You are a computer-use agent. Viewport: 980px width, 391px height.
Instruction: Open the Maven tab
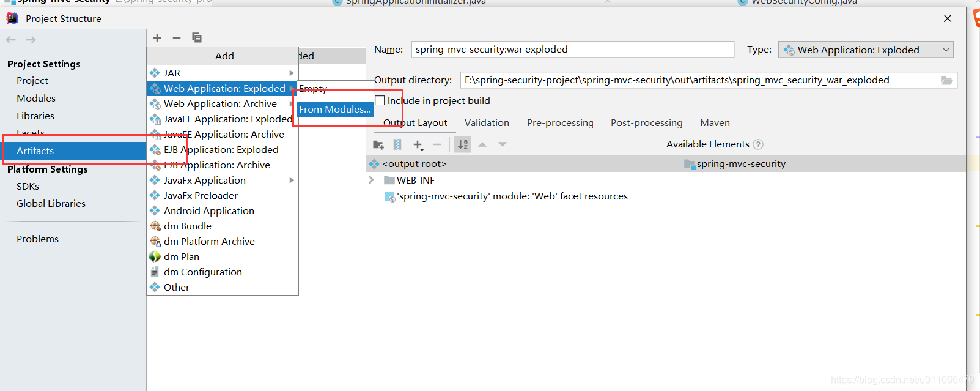715,122
